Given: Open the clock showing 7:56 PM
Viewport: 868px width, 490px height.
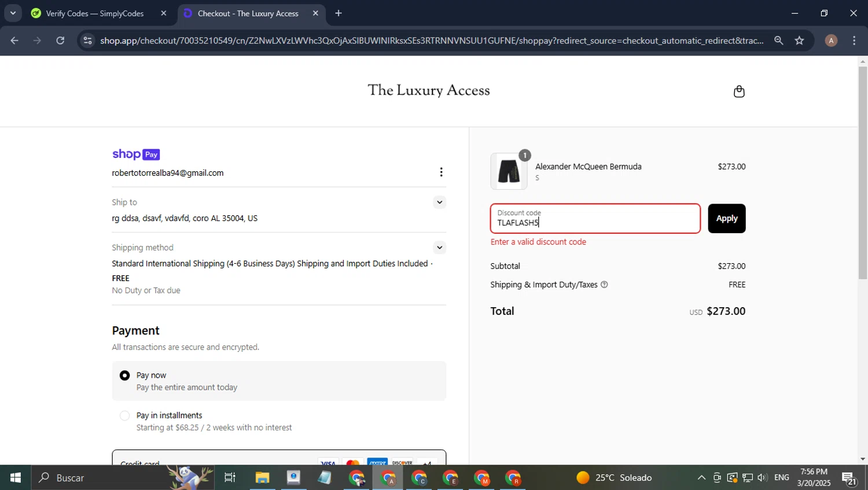Looking at the screenshot, I should pyautogui.click(x=814, y=478).
